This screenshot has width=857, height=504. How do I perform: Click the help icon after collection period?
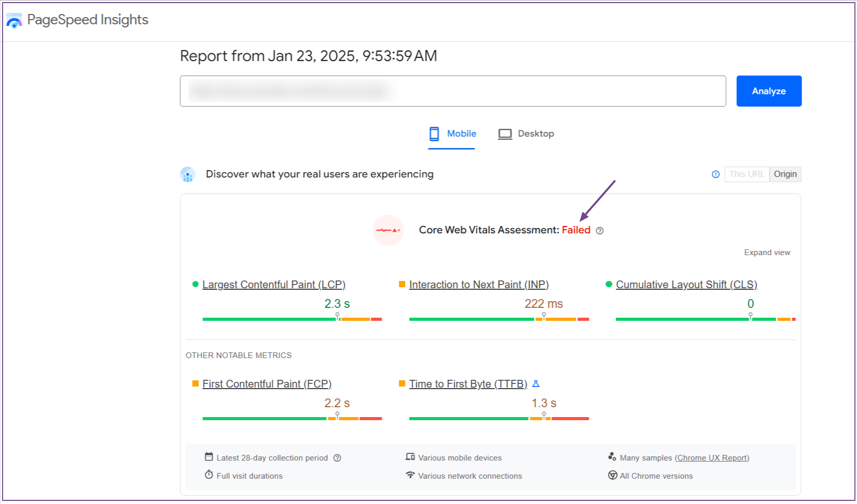(337, 458)
